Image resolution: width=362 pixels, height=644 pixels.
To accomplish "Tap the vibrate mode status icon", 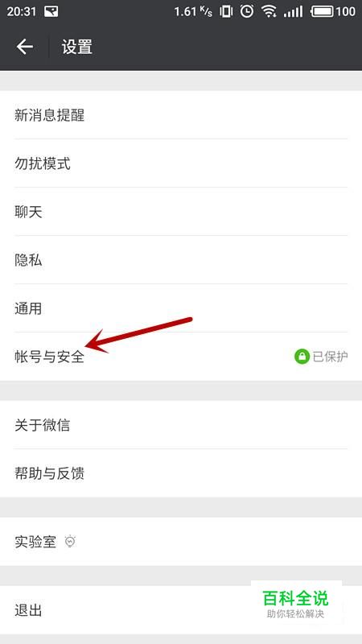I will click(226, 11).
